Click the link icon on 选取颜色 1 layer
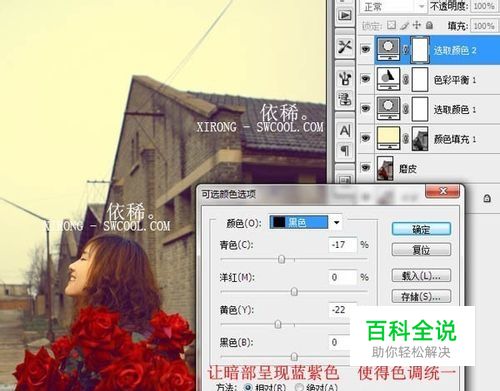The image size is (500, 391). 405,109
